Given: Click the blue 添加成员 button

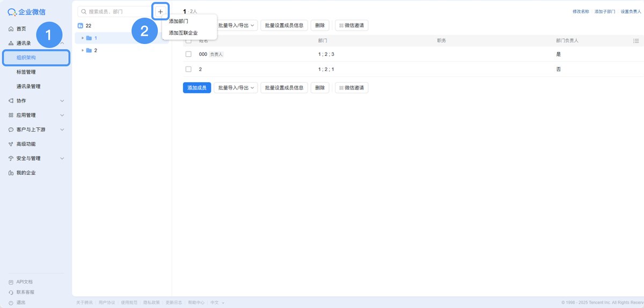Looking at the screenshot, I should pyautogui.click(x=197, y=87).
